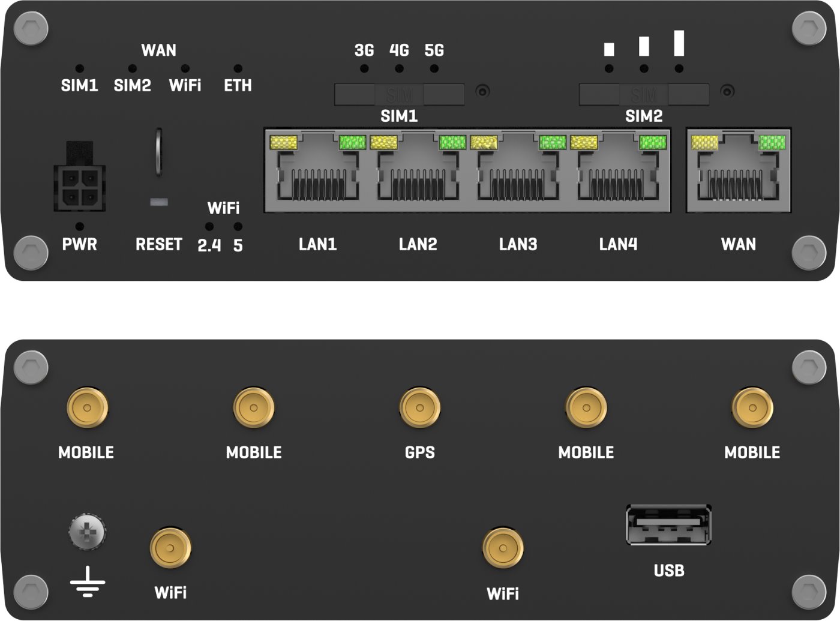The height and width of the screenshot is (621, 840).
Task: Click the shortest signal strength bar
Action: [x=610, y=49]
